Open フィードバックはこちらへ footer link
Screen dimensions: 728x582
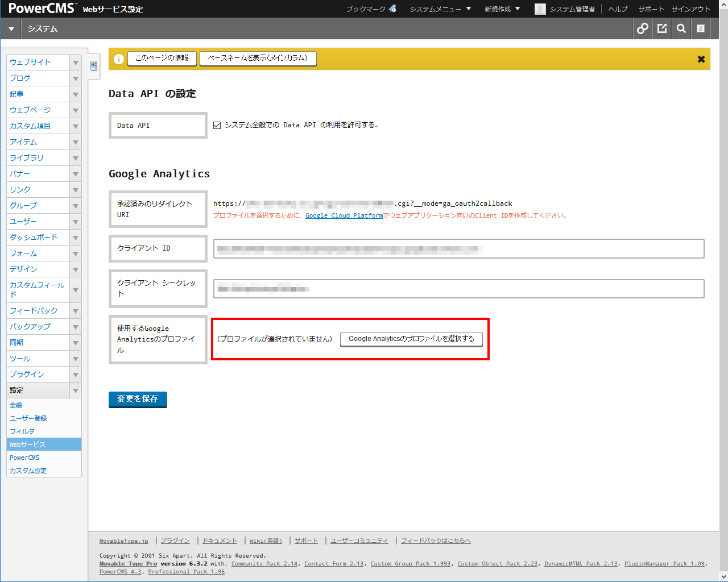point(436,541)
